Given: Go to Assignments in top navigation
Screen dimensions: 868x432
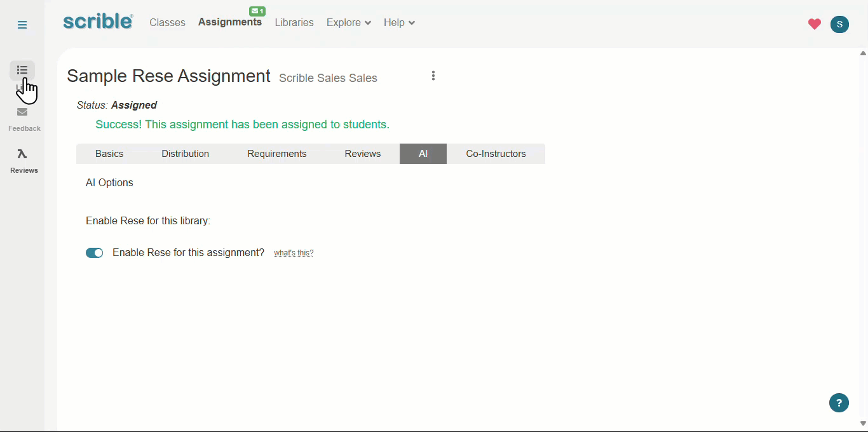Looking at the screenshot, I should click(230, 22).
